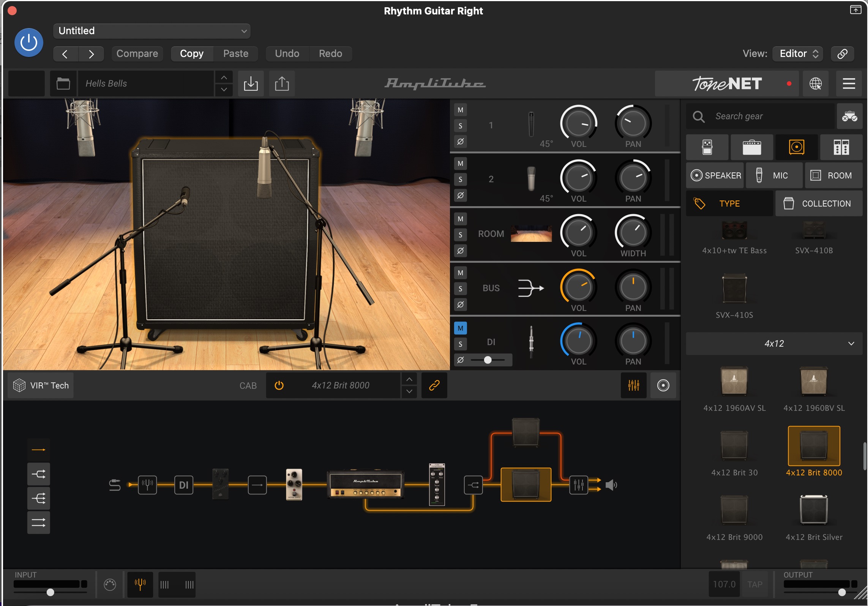This screenshot has height=606, width=868.
Task: Click the gear filter icon beside search
Action: pos(849,116)
